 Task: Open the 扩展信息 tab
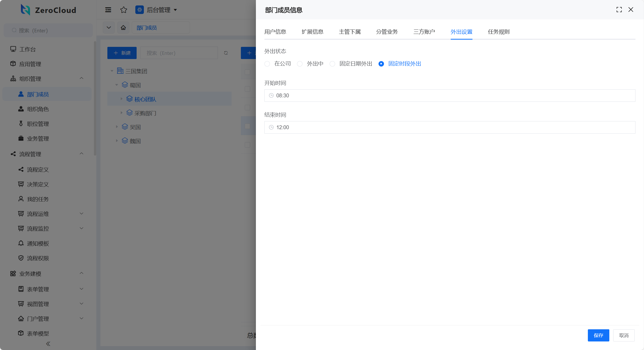pyautogui.click(x=312, y=32)
